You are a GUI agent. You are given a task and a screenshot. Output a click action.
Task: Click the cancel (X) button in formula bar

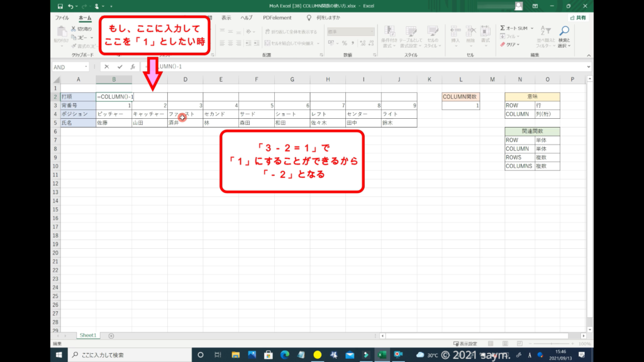tap(107, 67)
